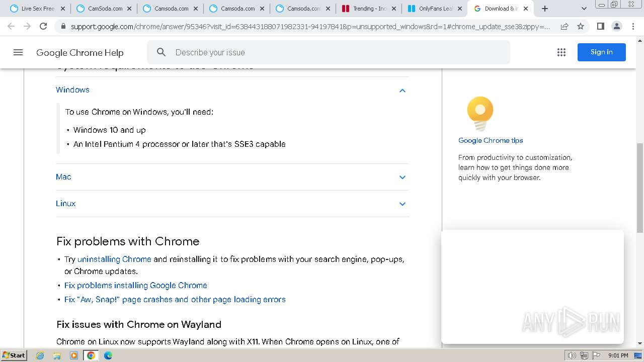644x362 pixels.
Task: Click Google Chrome Help title
Action: coord(79,52)
